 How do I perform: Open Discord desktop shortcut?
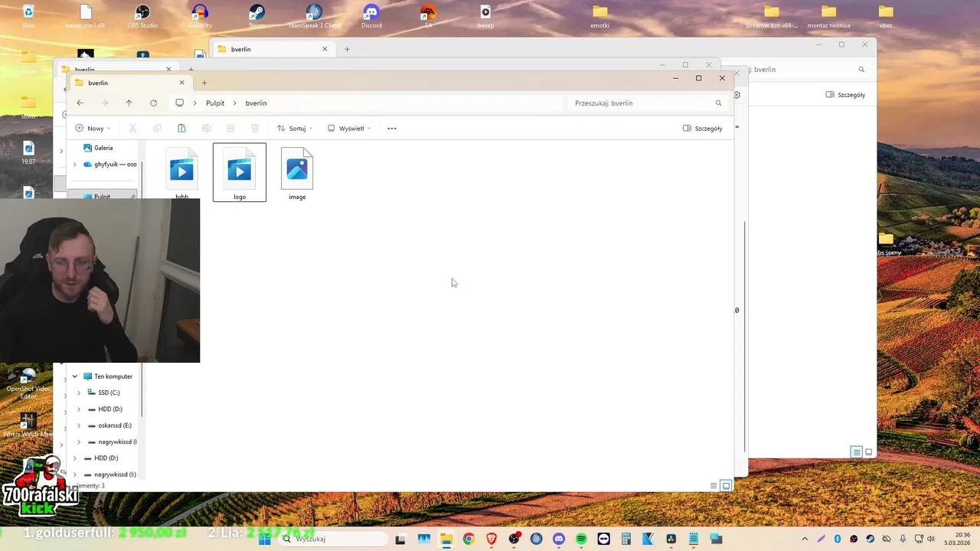click(371, 16)
